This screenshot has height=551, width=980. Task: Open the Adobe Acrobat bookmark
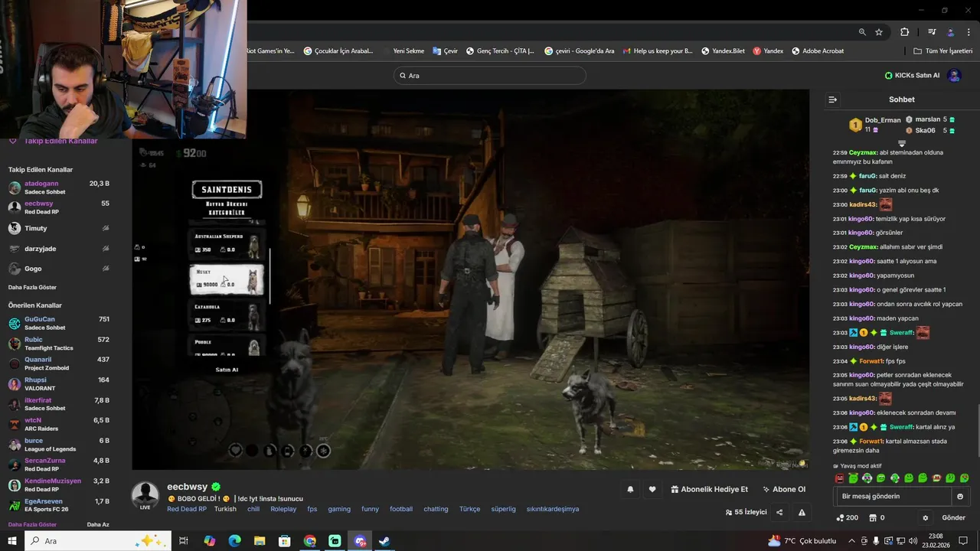pos(818,51)
